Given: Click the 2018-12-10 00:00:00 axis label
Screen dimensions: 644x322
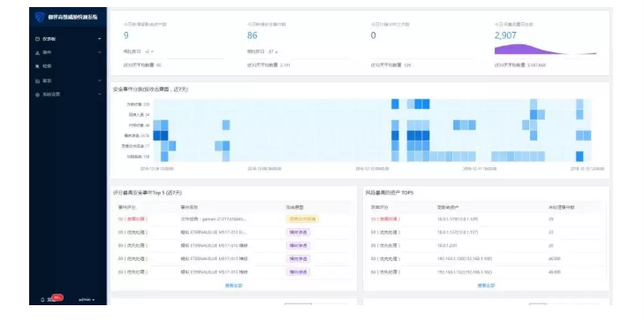Looking at the screenshot, I should (372, 169).
